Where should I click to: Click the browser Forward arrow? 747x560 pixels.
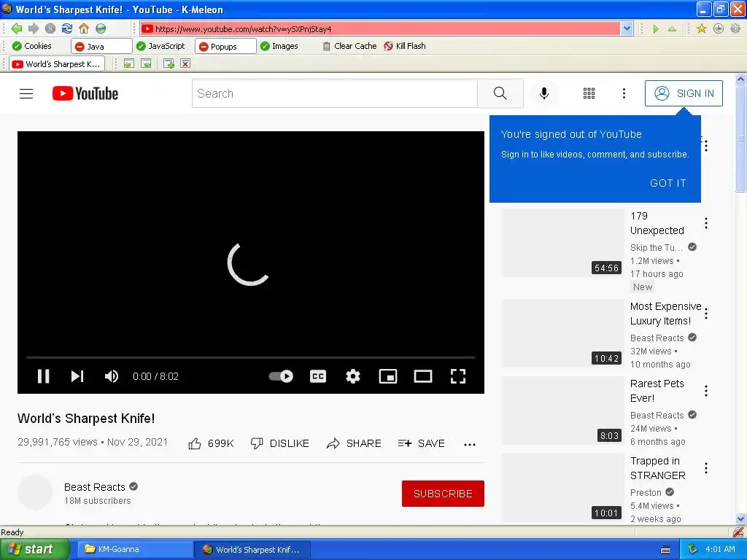(x=34, y=28)
